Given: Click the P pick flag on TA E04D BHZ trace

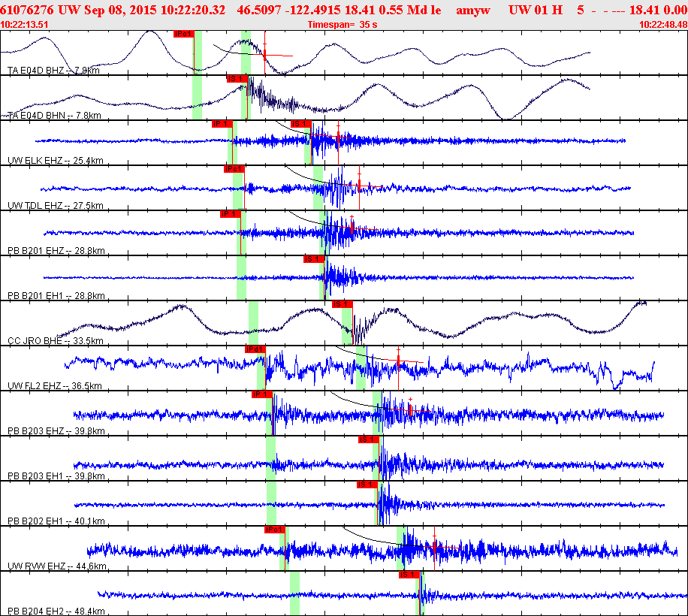Looking at the screenshot, I should pos(183,34).
